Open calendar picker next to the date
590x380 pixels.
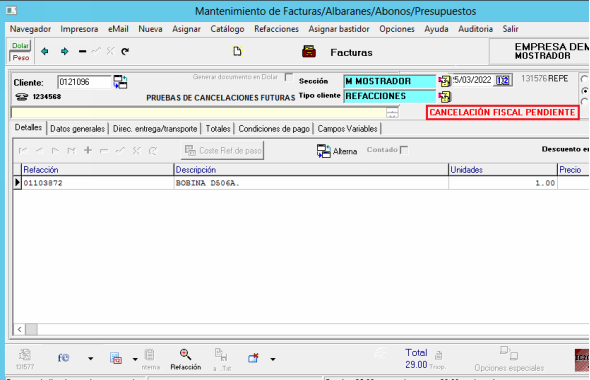pyautogui.click(x=503, y=80)
